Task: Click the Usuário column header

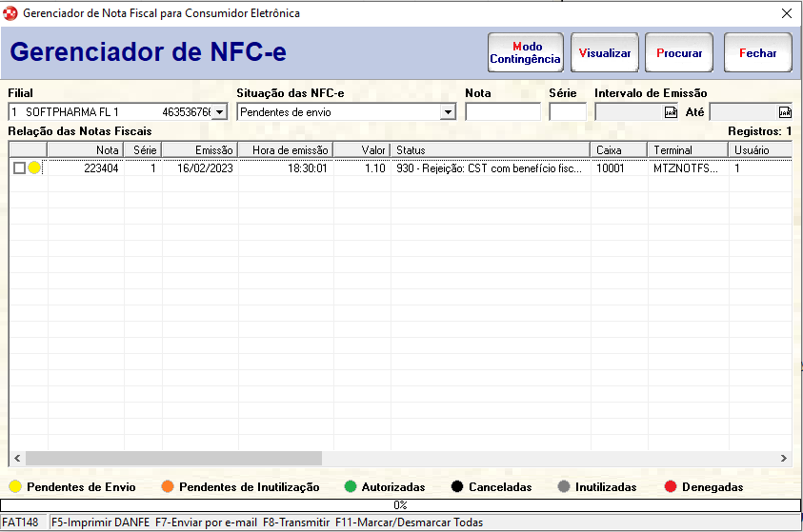Action: [760, 149]
